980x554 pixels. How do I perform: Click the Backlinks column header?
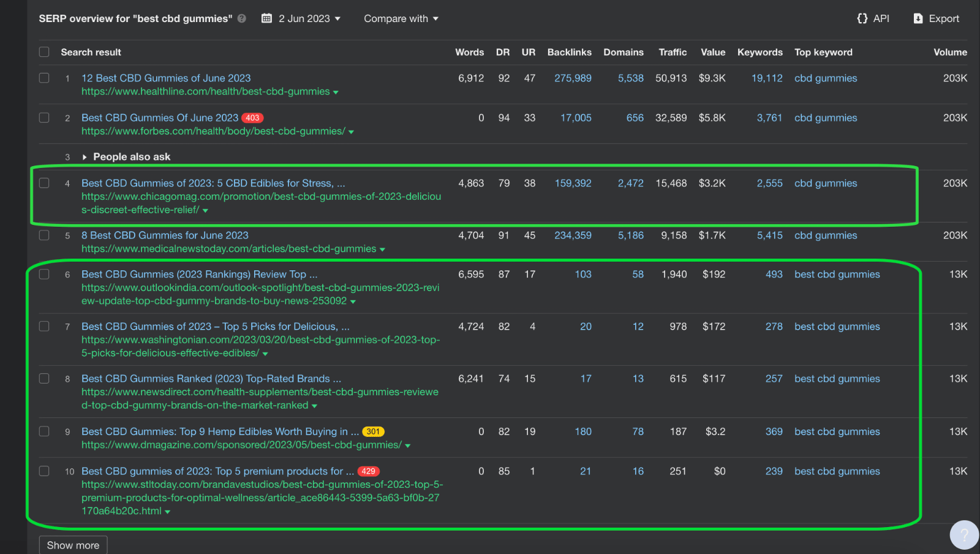click(569, 52)
